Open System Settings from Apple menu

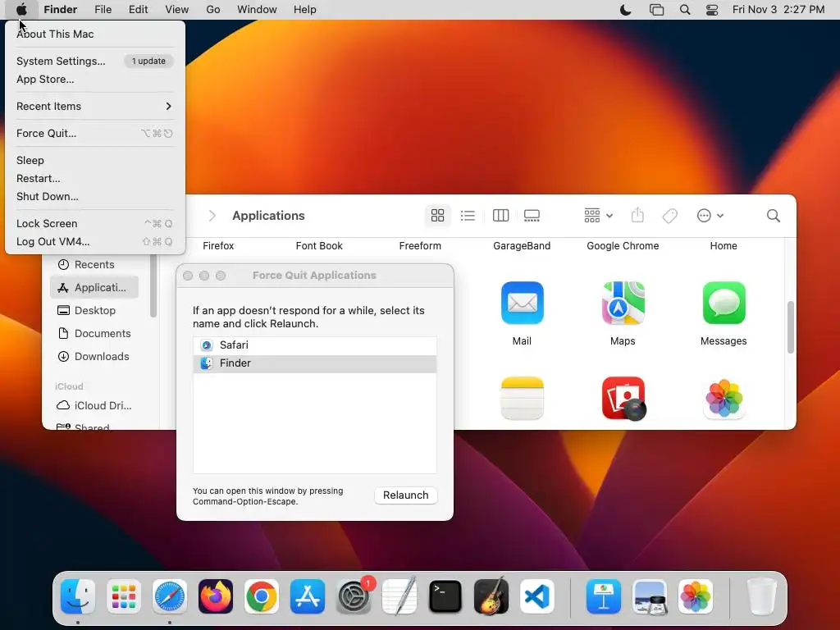(x=61, y=61)
